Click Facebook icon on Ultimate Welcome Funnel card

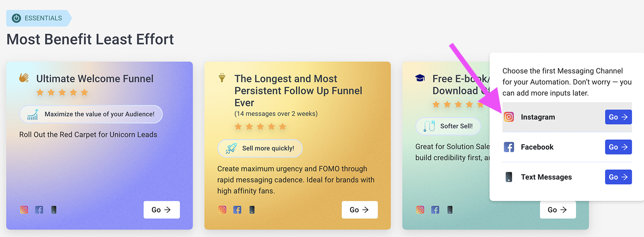39,210
